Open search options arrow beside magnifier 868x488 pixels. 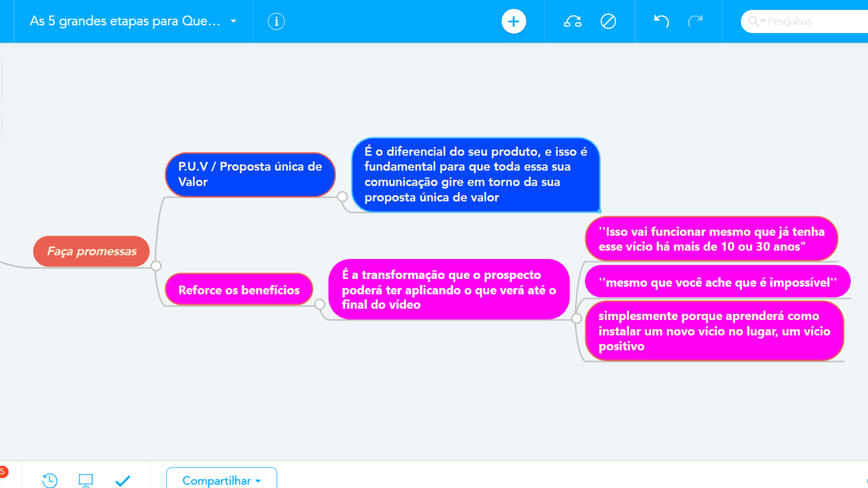(763, 21)
